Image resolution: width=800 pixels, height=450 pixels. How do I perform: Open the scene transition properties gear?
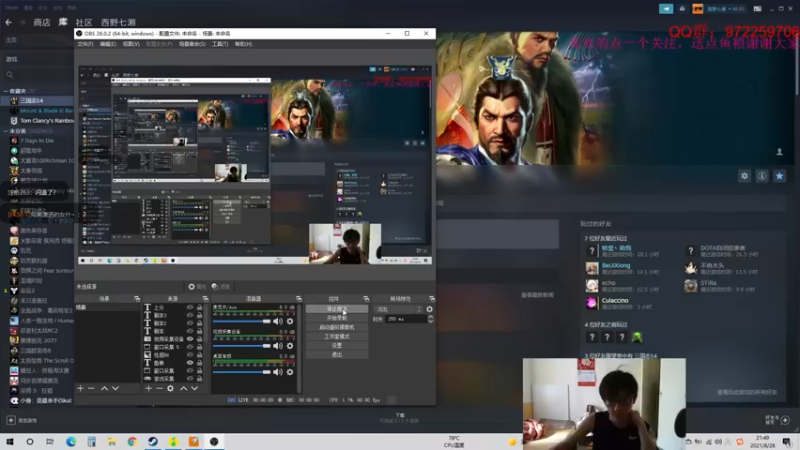pos(430,309)
